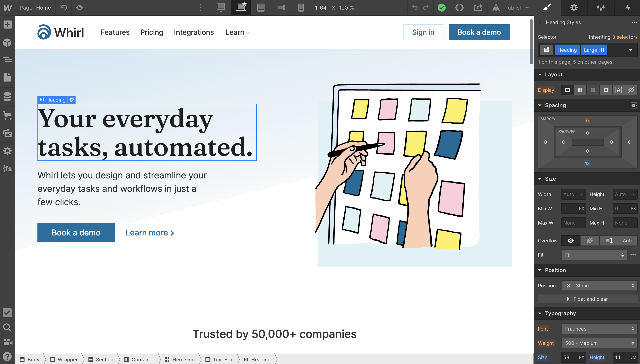Image resolution: width=640 pixels, height=364 pixels.
Task: Open the Ecommerce cart panel
Action: (7, 115)
